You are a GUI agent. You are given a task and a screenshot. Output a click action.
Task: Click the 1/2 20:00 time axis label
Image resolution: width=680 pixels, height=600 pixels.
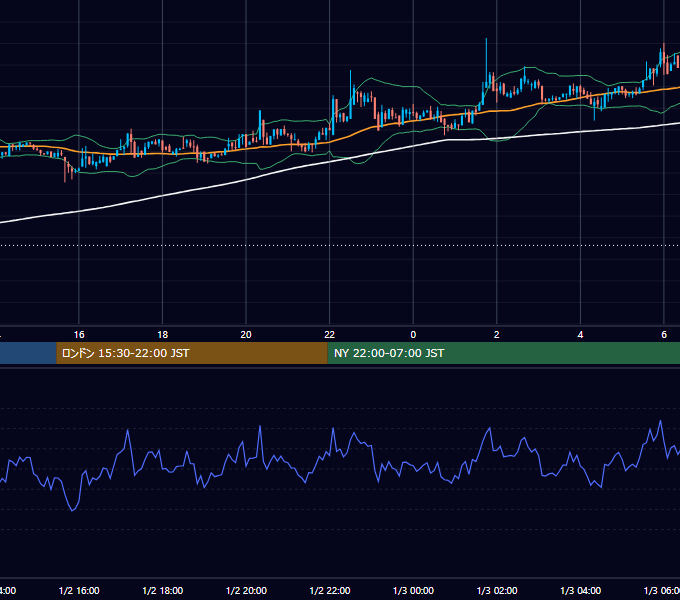pos(246,590)
